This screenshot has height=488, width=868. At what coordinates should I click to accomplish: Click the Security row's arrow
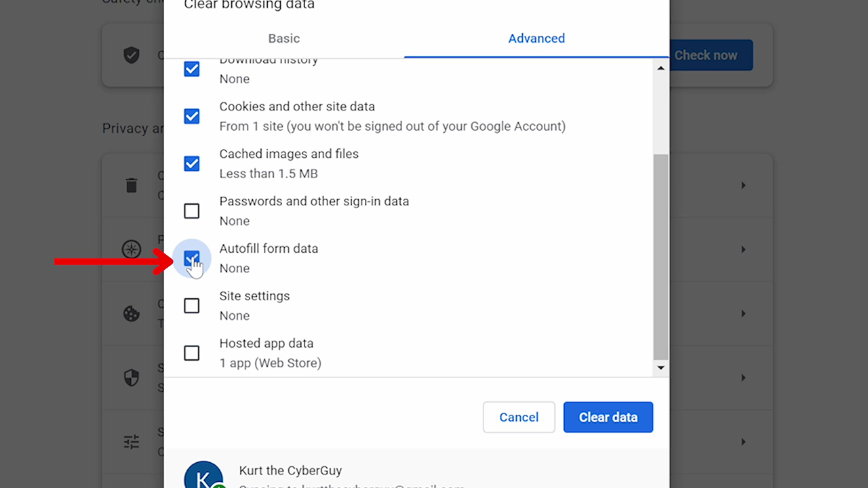tap(743, 378)
